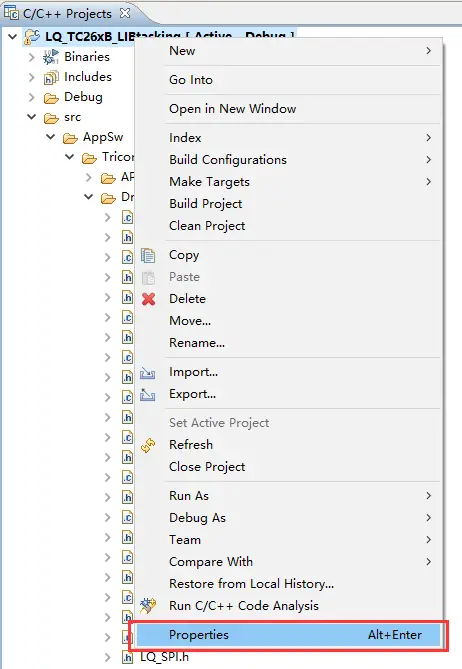Image resolution: width=462 pixels, height=669 pixels.
Task: Close the C/C++ Projects view tab
Action: coord(125,13)
